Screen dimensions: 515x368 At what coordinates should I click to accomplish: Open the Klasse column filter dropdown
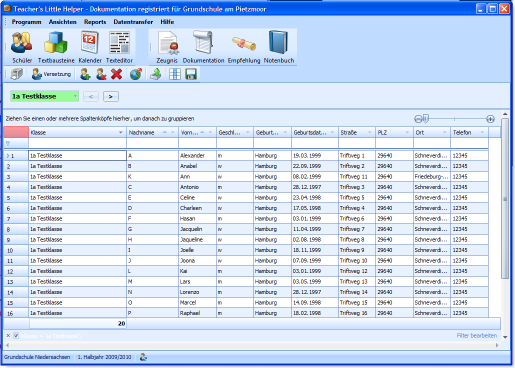point(121,132)
